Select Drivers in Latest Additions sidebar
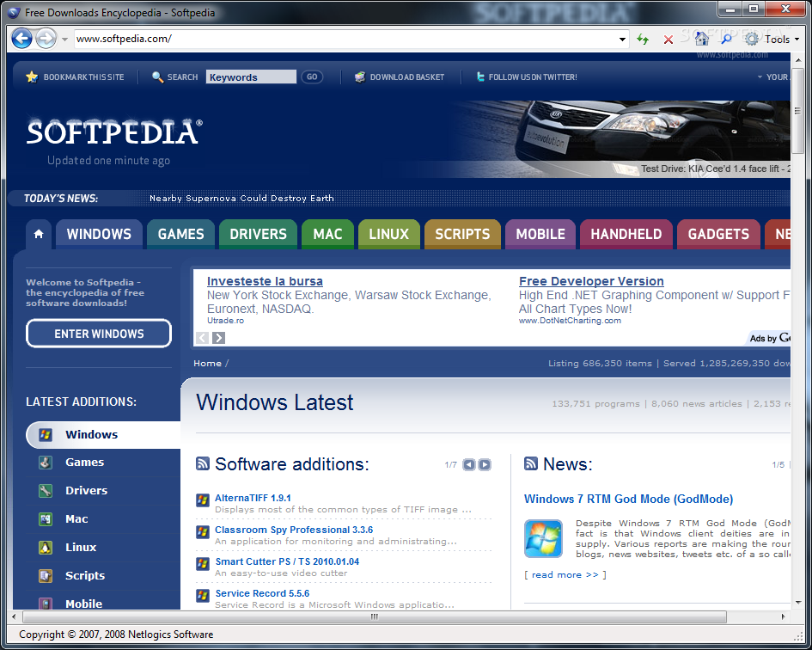Image resolution: width=812 pixels, height=650 pixels. pyautogui.click(x=103, y=490)
